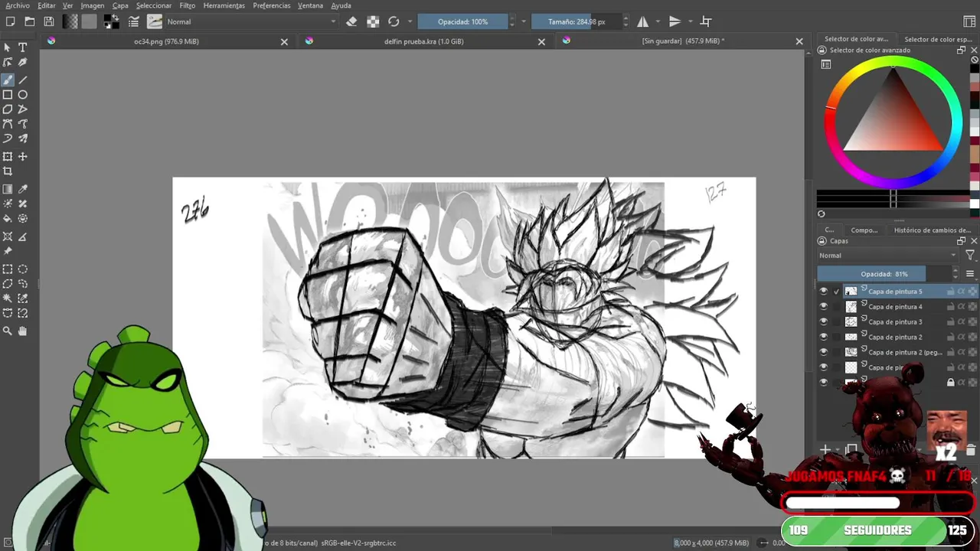Select the Crop tool
Viewport: 980px width, 551px height.
8,171
